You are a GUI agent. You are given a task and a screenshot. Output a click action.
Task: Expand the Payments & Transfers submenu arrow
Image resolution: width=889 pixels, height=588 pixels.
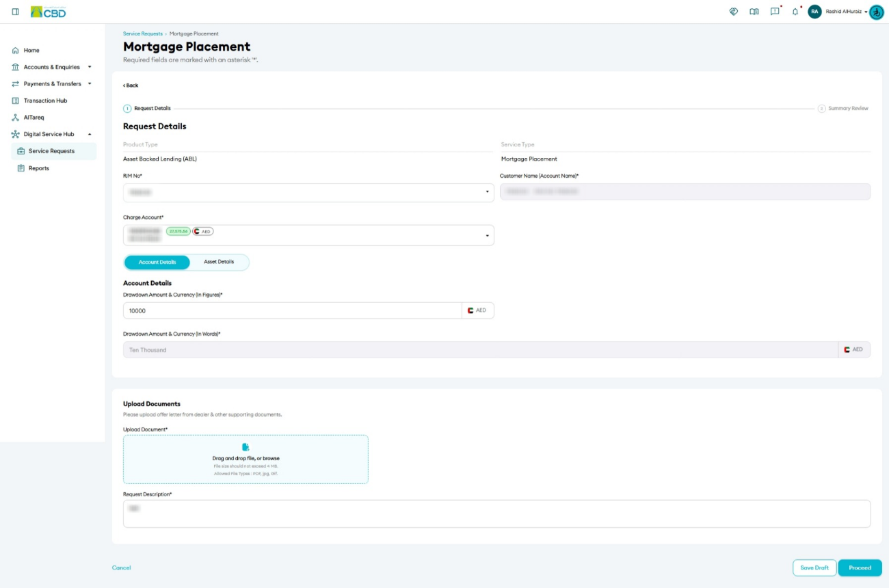coord(90,84)
